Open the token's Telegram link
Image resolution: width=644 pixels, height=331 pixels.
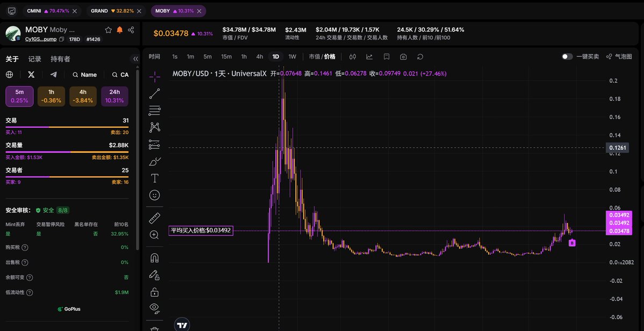[x=53, y=75]
